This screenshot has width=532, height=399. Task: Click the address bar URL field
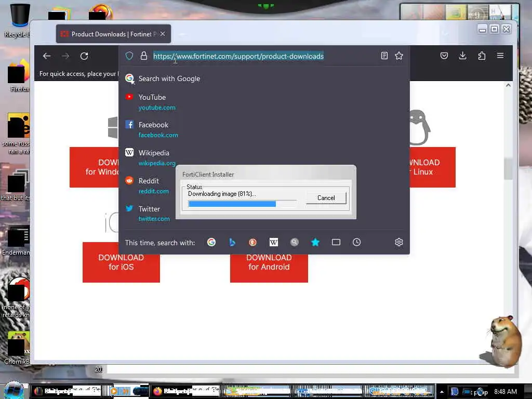pos(264,56)
